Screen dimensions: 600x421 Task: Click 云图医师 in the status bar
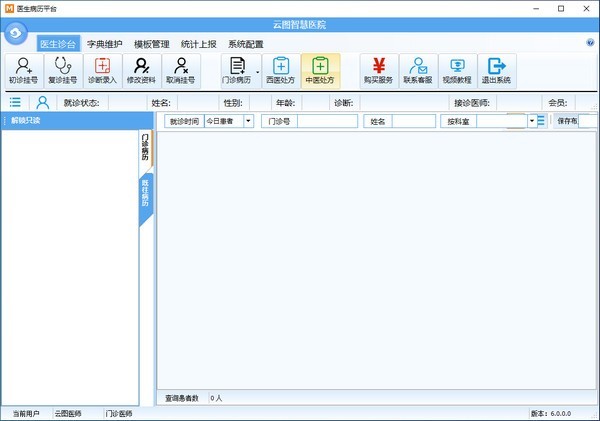tap(68, 414)
